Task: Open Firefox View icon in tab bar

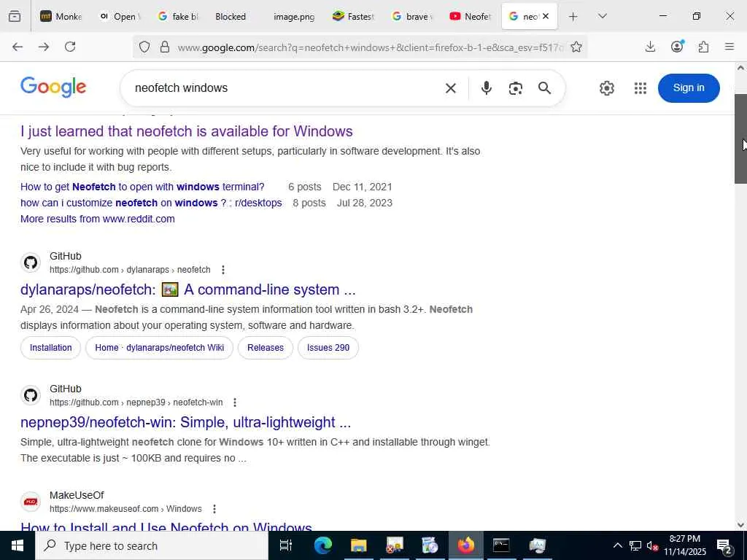Action: point(15,16)
